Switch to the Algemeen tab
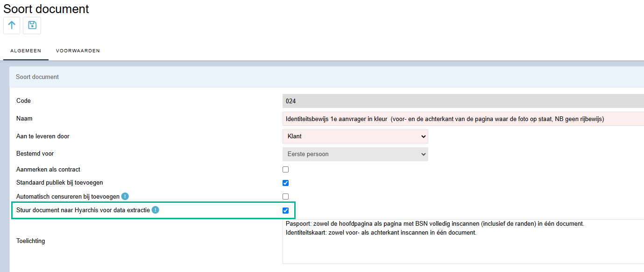Screen dimensions: 644x272 26,50
